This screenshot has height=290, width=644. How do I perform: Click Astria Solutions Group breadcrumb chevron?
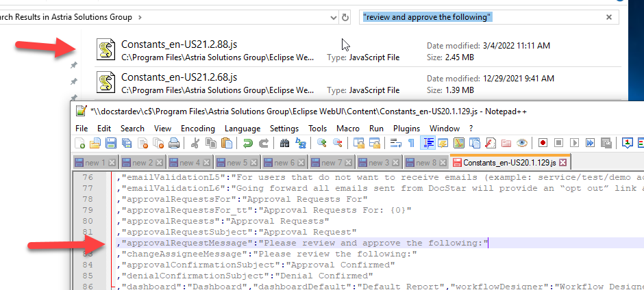140,17
